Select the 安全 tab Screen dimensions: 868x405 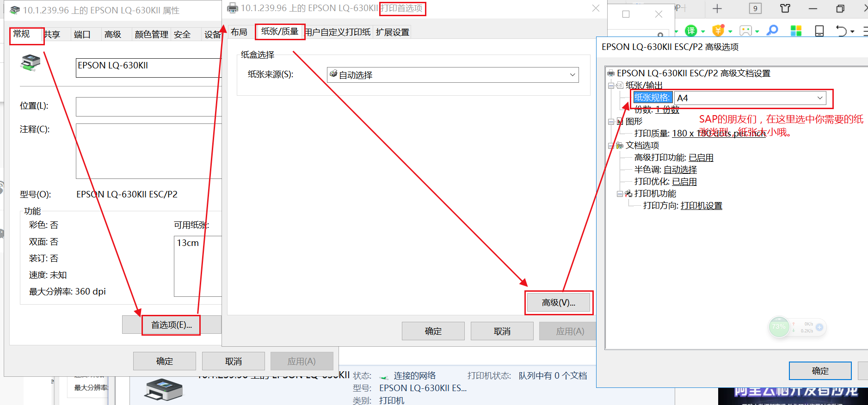[x=182, y=34]
